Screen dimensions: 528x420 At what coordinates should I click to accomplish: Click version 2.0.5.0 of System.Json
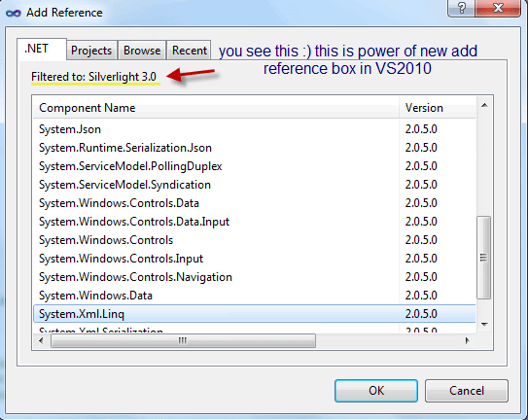(421, 129)
